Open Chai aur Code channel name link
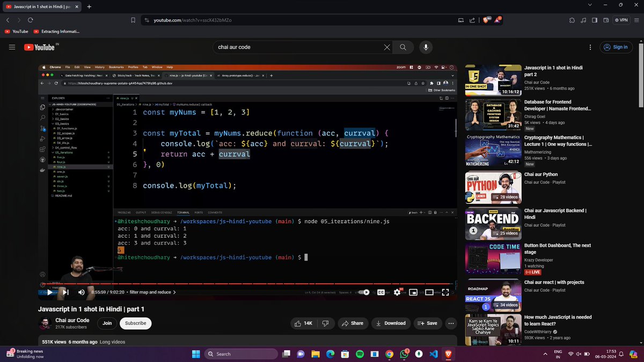 tap(72, 320)
